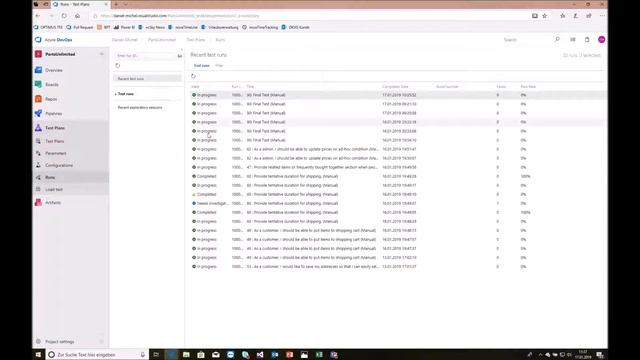This screenshot has width=640, height=360.
Task: Open the Repos hub icon
Action: (x=38, y=99)
